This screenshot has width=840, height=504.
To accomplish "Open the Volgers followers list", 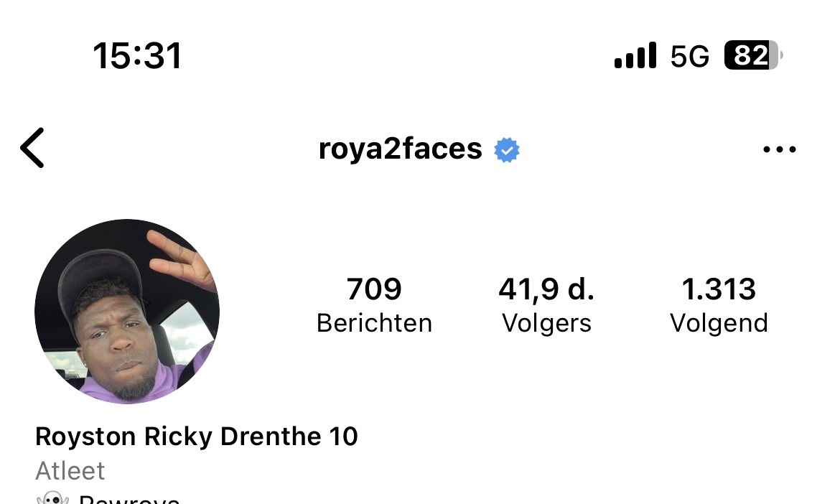I will click(x=546, y=323).
